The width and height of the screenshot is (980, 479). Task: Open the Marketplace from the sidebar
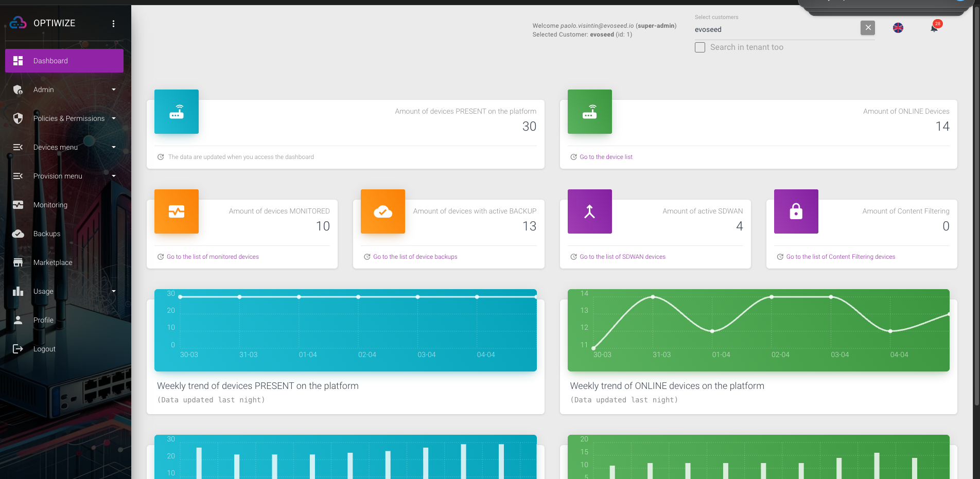(53, 262)
